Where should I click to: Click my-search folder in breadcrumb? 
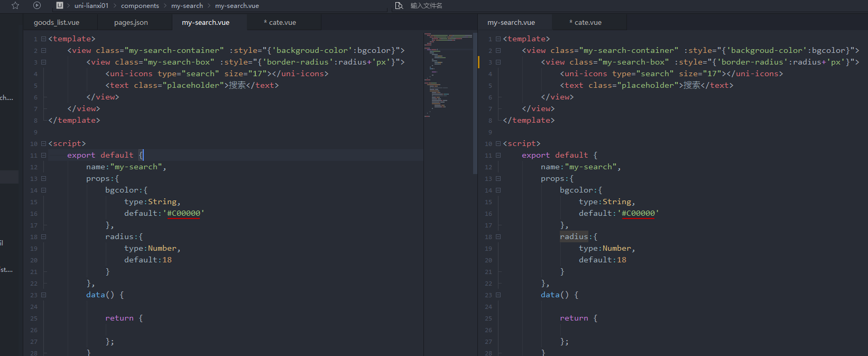[x=187, y=6]
